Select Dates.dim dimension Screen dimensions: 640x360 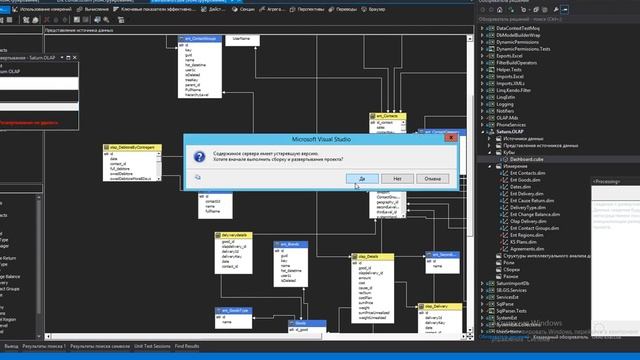520,187
